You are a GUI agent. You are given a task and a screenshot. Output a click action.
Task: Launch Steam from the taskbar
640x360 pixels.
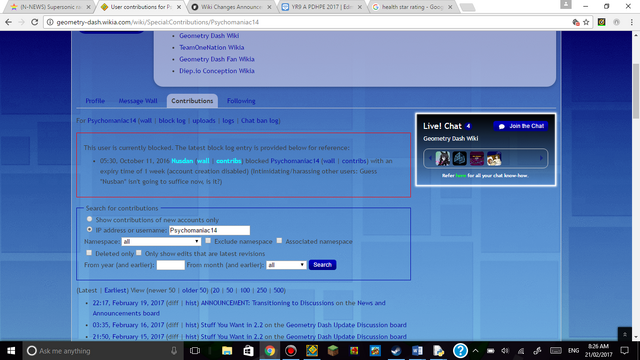pyautogui.click(x=396, y=351)
